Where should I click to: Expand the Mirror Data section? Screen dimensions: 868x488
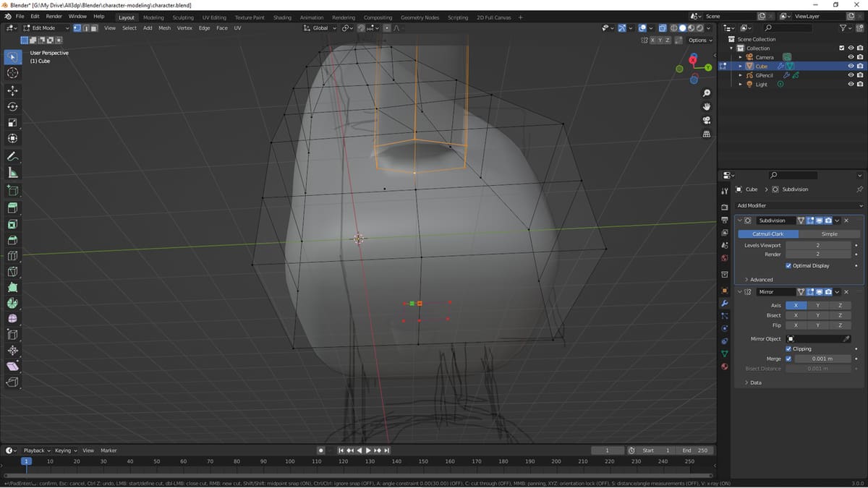[x=753, y=382]
